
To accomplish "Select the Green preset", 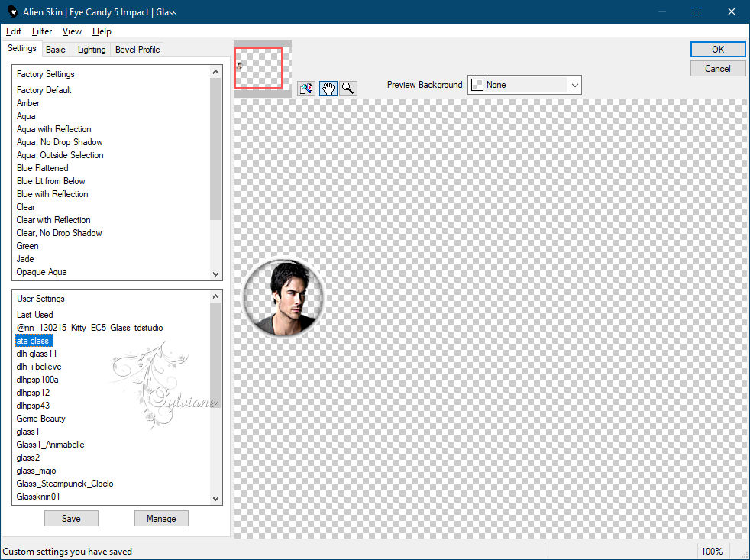I will [27, 245].
